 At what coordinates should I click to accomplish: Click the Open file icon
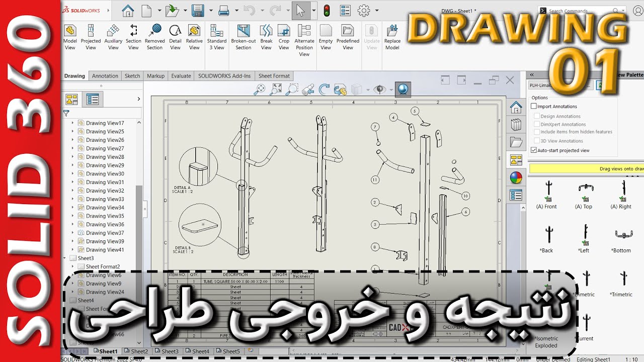coord(172,11)
